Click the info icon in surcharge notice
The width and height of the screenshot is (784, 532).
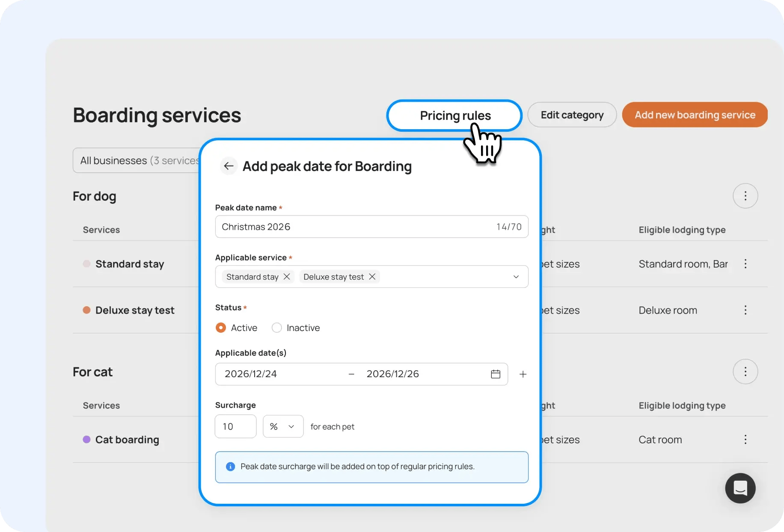coord(230,467)
